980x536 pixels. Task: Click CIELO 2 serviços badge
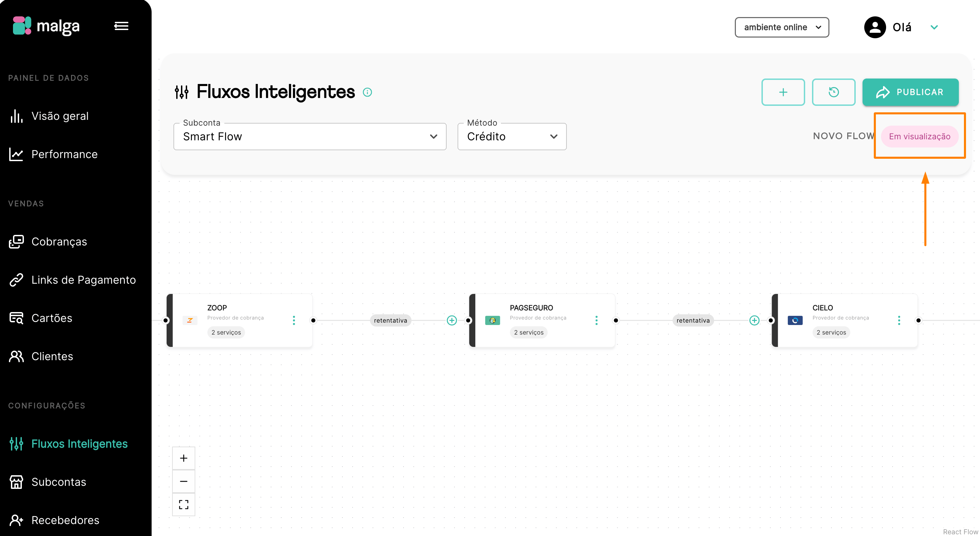[x=831, y=332]
